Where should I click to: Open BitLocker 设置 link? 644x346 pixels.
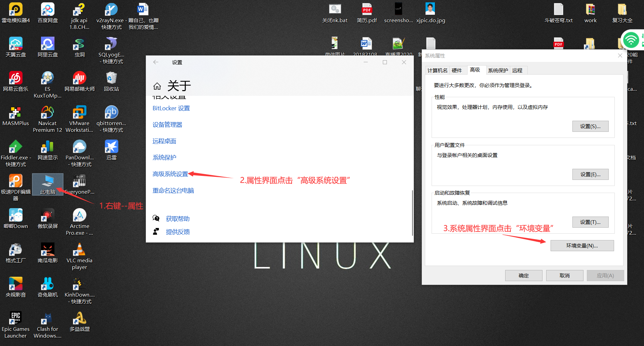pyautogui.click(x=171, y=108)
